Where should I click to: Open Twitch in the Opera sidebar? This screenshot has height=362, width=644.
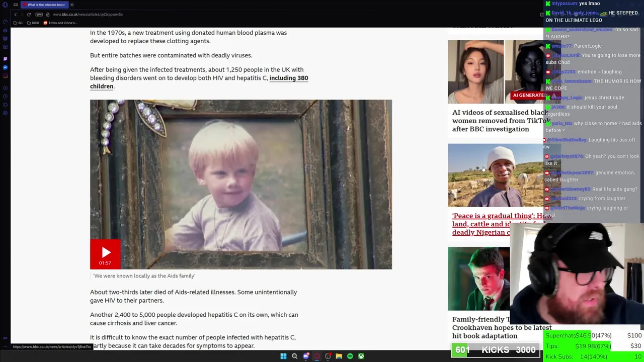click(x=5, y=58)
